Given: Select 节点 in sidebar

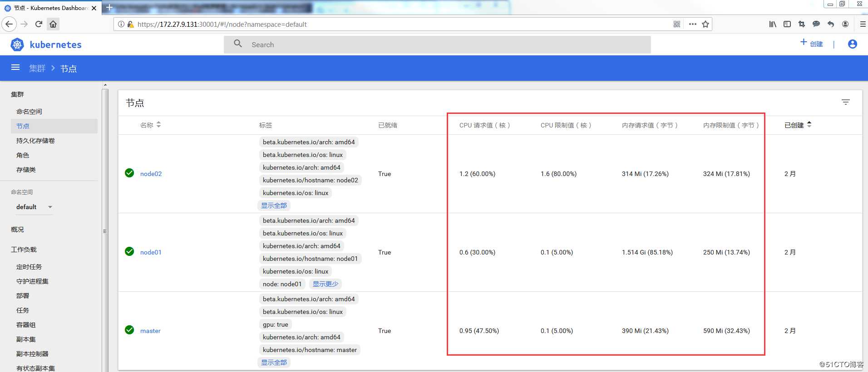Looking at the screenshot, I should [x=54, y=126].
